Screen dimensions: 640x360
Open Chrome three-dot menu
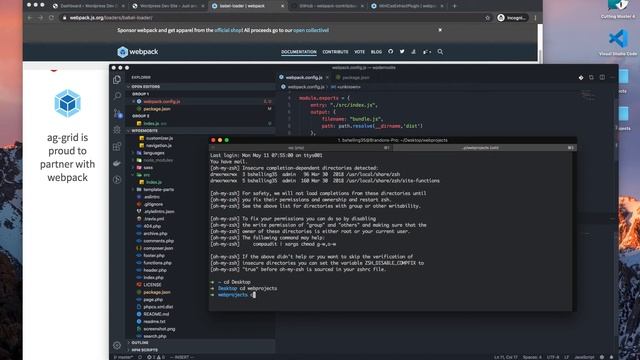535,18
